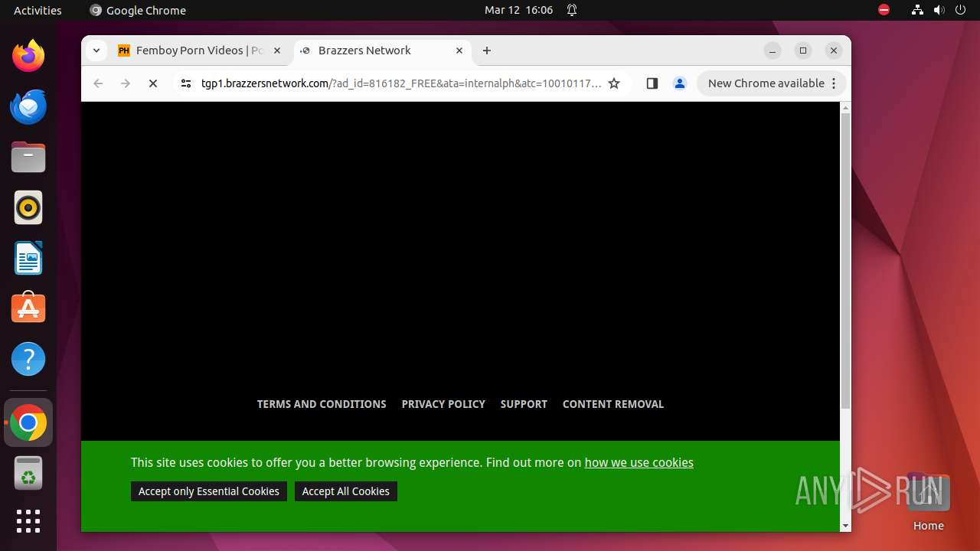Open Rhythmbox music player

coord(28,207)
